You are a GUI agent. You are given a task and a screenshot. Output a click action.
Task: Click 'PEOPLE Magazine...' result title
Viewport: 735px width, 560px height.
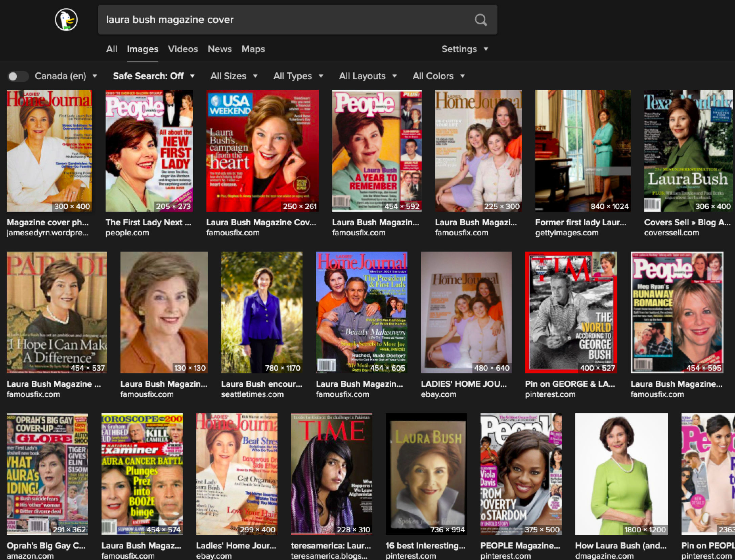[520, 546]
